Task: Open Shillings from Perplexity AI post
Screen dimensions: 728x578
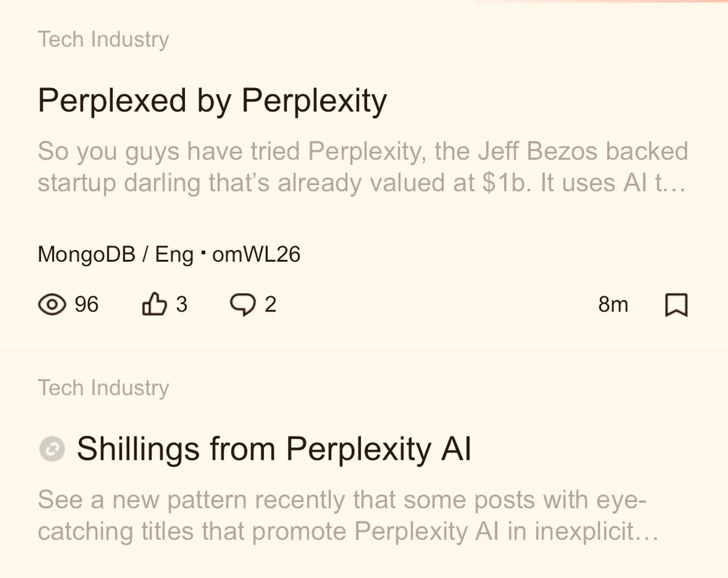Action: click(x=274, y=450)
